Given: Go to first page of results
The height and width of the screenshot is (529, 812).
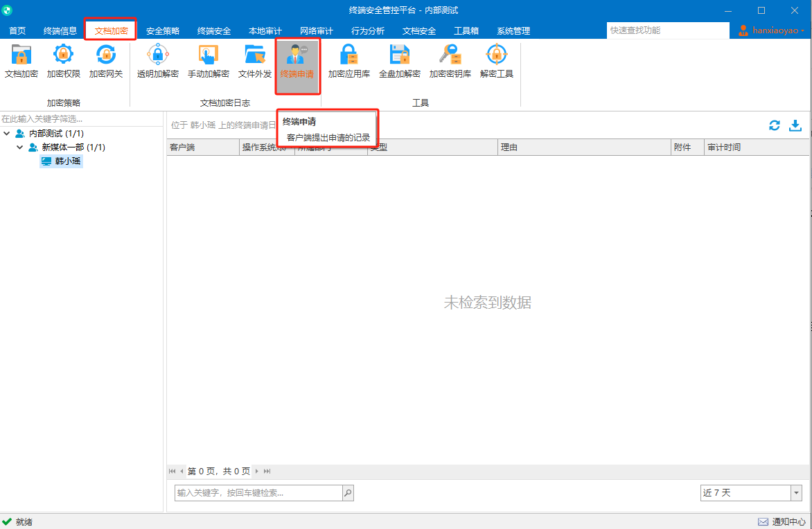Looking at the screenshot, I should [x=173, y=471].
